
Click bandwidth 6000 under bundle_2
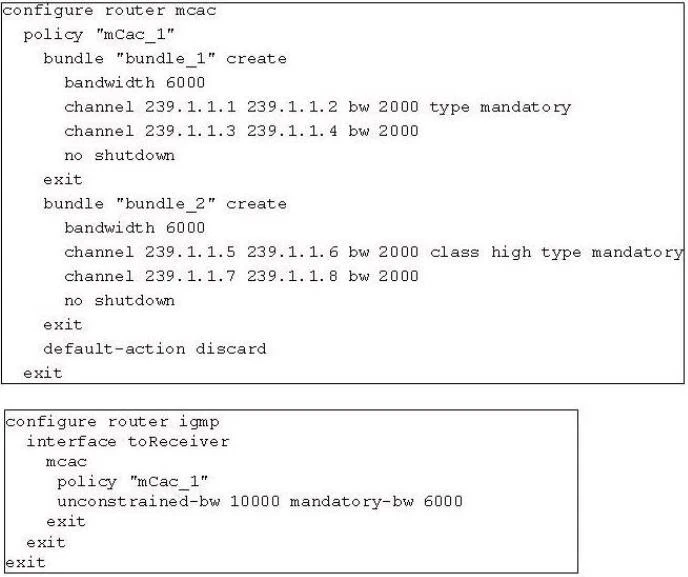pos(135,228)
